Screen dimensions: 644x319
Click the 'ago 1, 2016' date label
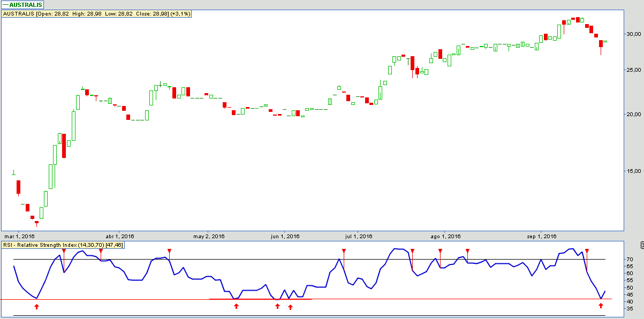(x=446, y=236)
